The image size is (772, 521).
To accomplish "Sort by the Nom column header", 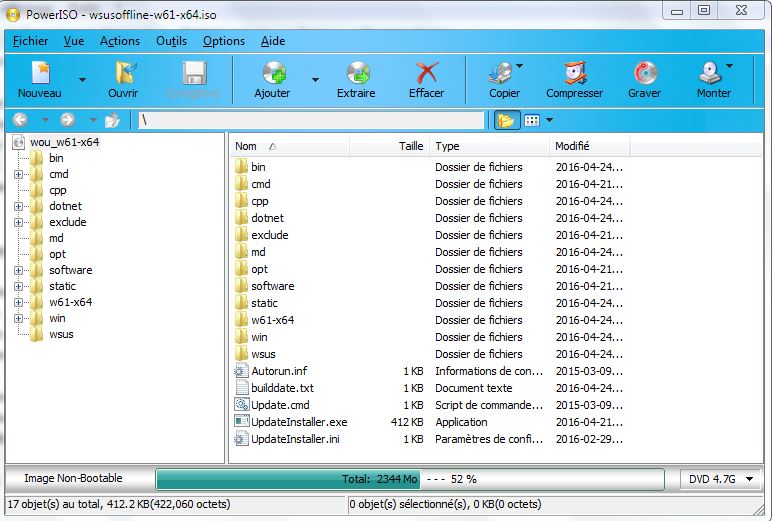I will click(290, 146).
